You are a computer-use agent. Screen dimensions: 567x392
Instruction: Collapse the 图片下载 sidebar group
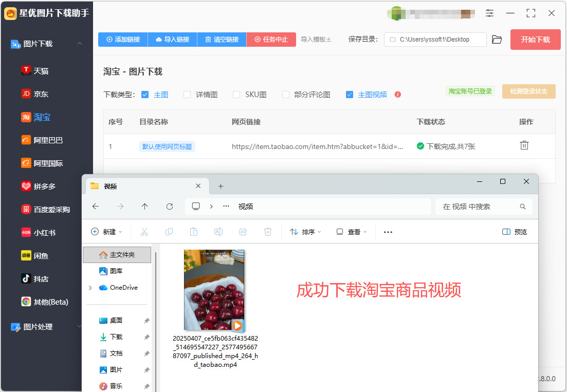80,44
